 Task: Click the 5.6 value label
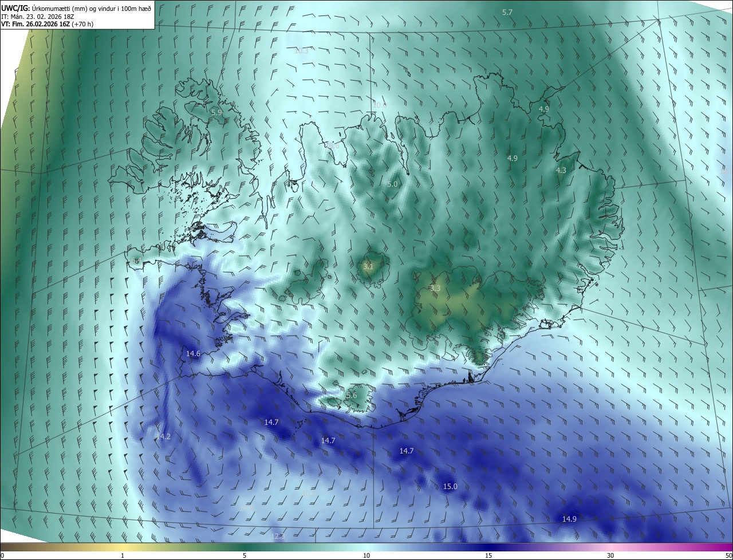tap(352, 395)
